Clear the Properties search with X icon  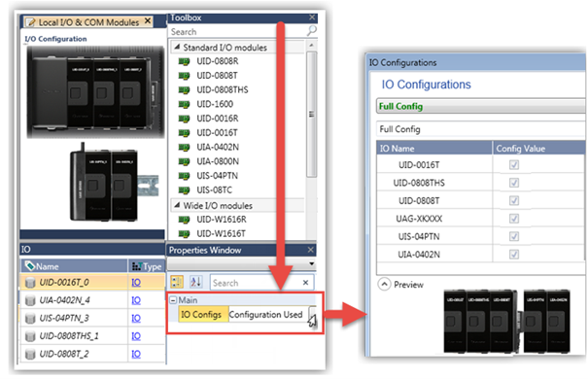coord(305,283)
